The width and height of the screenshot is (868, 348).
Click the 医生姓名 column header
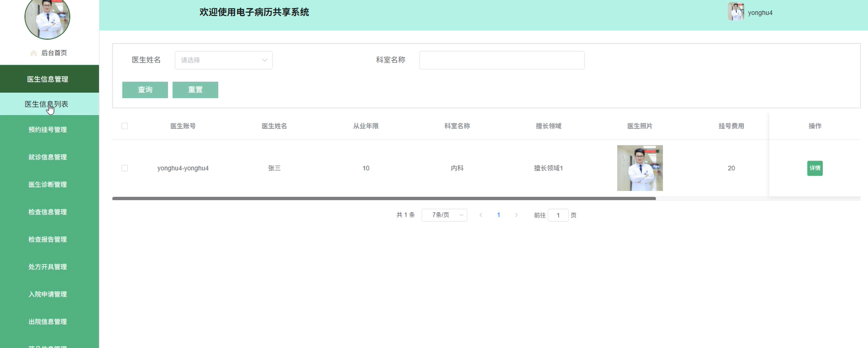tap(274, 126)
